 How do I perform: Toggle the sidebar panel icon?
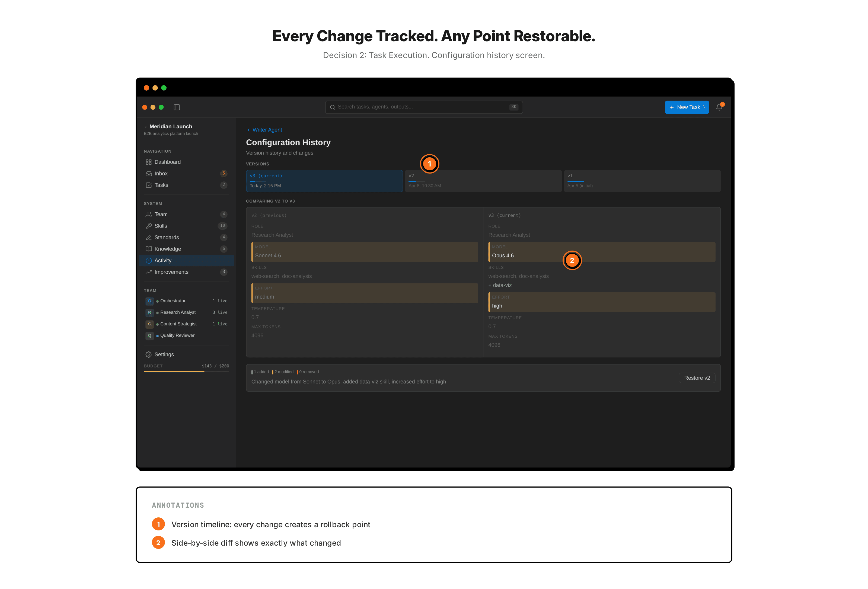coord(177,107)
